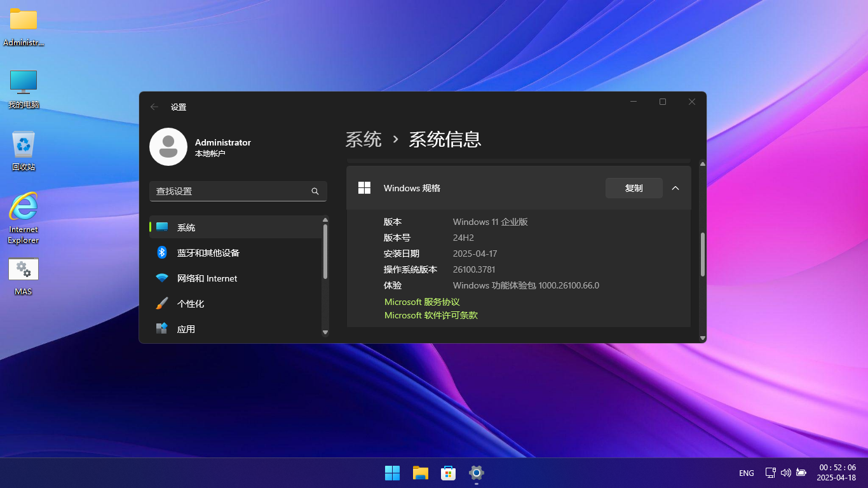
Task: Open Microsoft Store from taskbar
Action: click(449, 473)
